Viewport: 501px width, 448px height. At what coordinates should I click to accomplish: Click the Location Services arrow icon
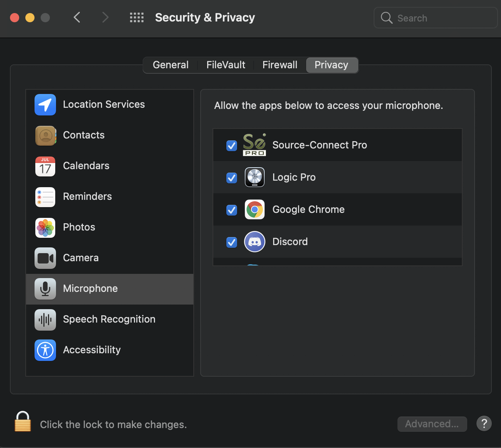coord(45,105)
